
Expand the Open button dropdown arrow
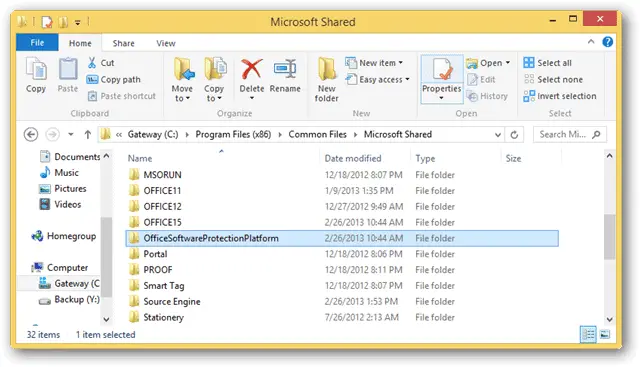(508, 63)
